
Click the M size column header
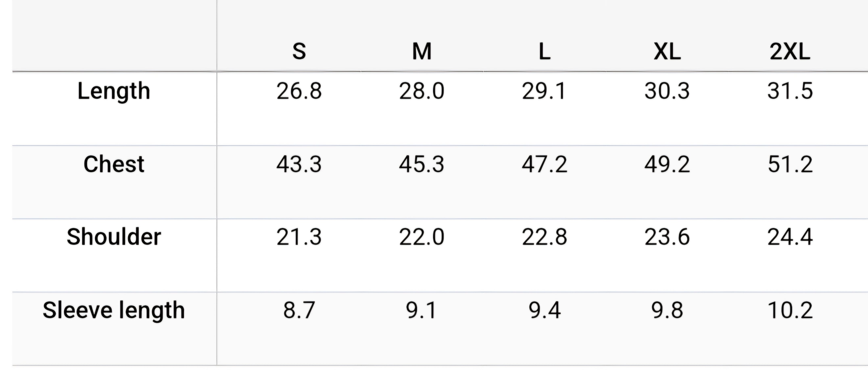[x=422, y=52]
